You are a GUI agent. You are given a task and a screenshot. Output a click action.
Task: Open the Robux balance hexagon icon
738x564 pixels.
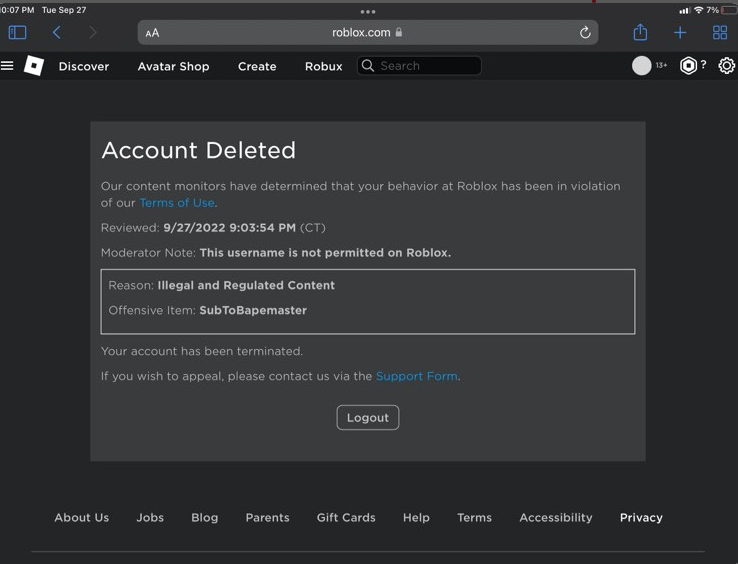pyautogui.click(x=688, y=65)
